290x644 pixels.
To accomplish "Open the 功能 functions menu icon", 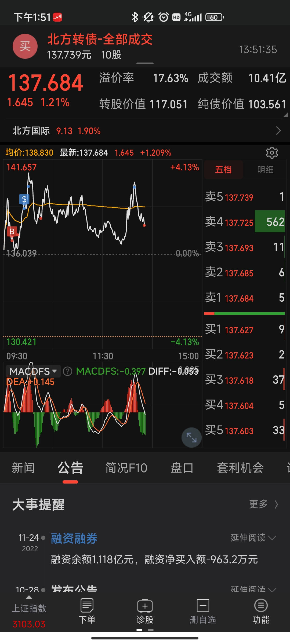I will tap(261, 611).
